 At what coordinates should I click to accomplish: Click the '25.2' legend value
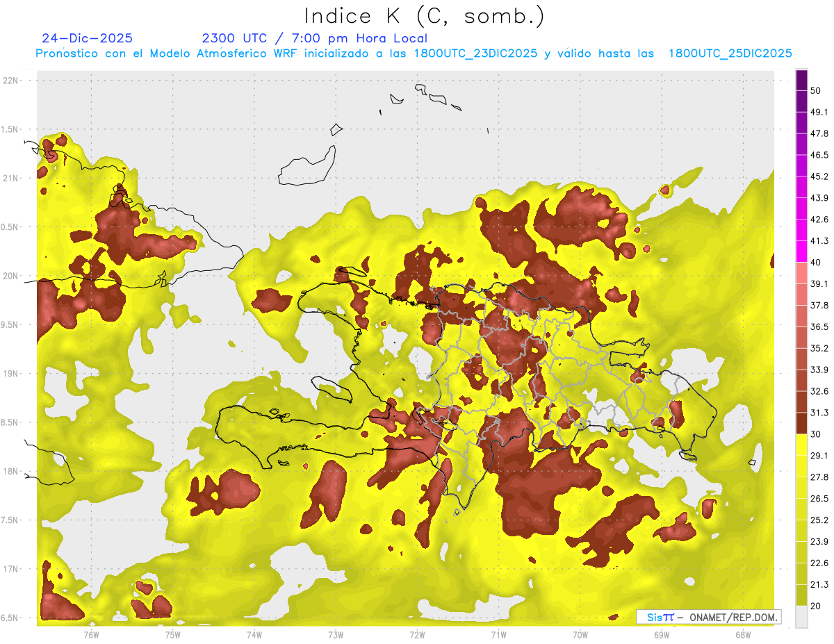819,520
